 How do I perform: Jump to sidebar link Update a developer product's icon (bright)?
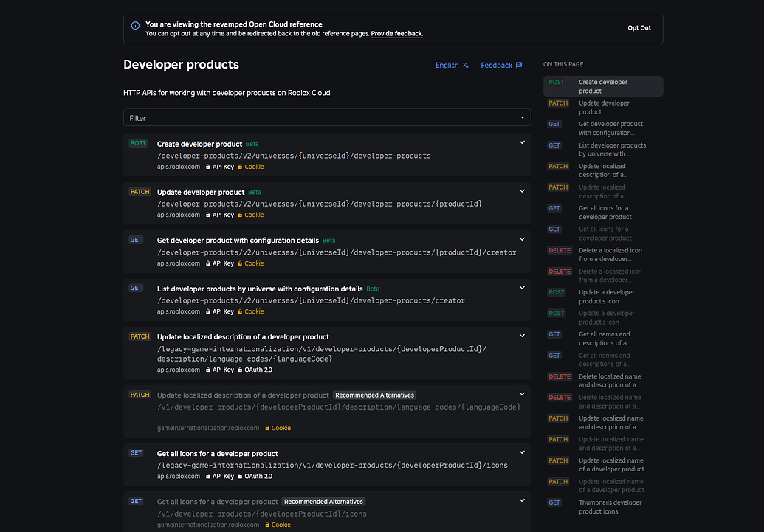coord(607,297)
